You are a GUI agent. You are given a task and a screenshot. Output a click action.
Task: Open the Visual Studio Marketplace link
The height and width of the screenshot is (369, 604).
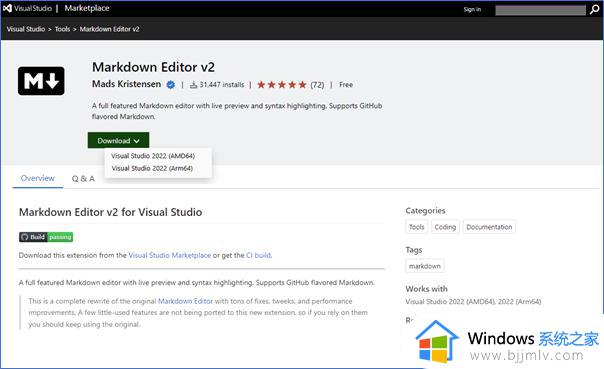pos(169,255)
